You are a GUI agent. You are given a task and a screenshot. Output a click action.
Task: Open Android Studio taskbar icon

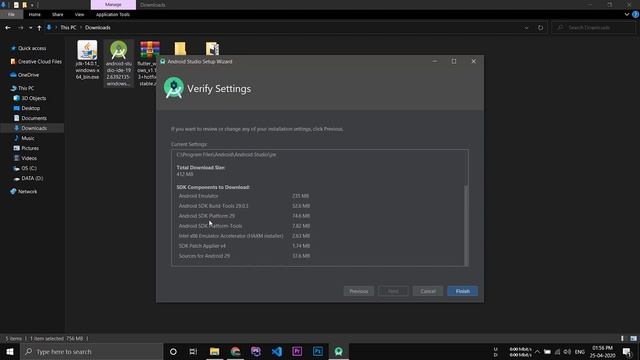click(338, 351)
